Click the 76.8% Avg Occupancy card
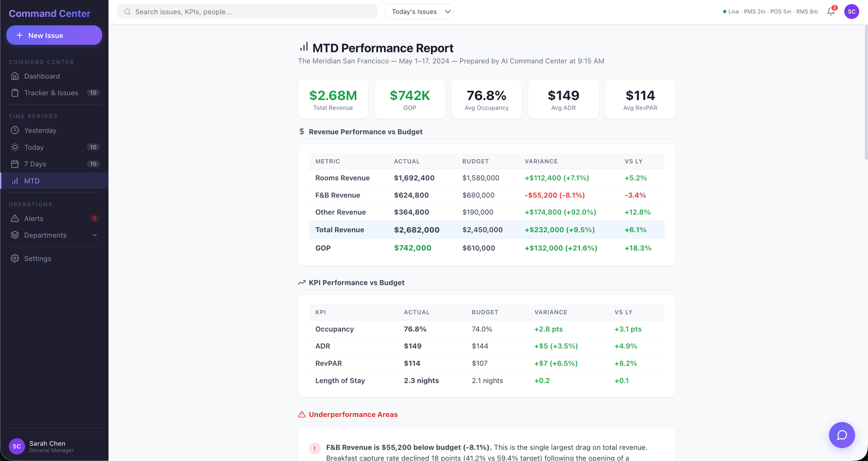Image resolution: width=868 pixels, height=461 pixels. click(487, 99)
